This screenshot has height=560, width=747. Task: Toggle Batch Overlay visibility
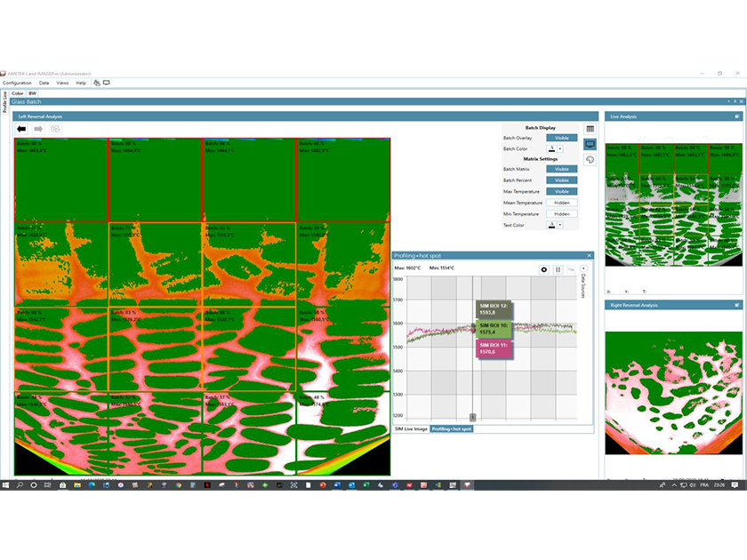[561, 138]
